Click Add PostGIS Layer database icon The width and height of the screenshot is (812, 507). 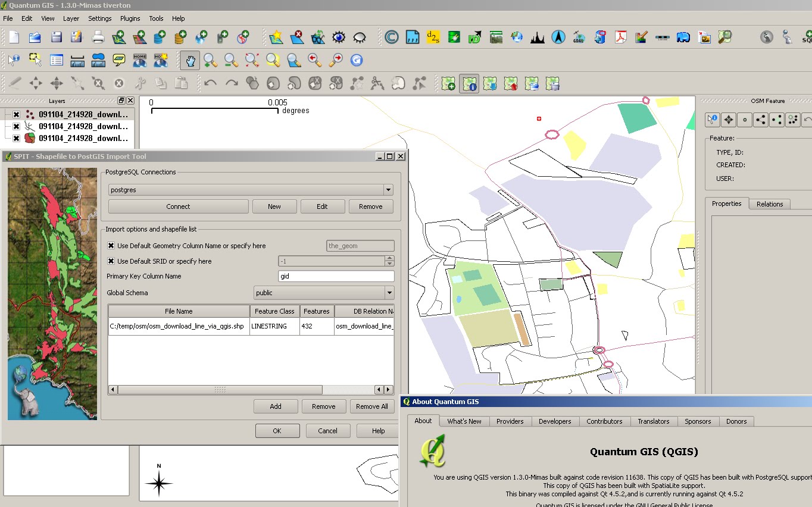click(160, 37)
